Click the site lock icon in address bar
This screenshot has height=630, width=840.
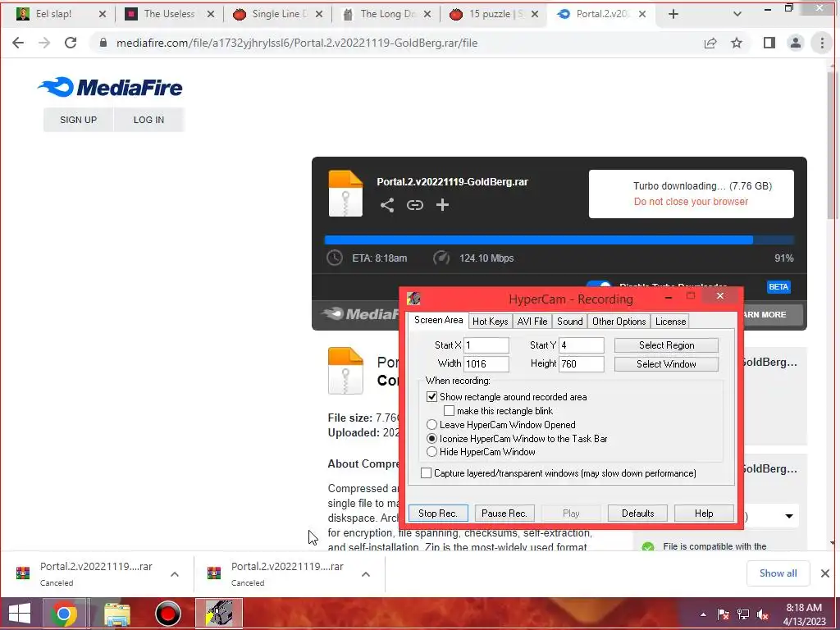click(x=103, y=43)
